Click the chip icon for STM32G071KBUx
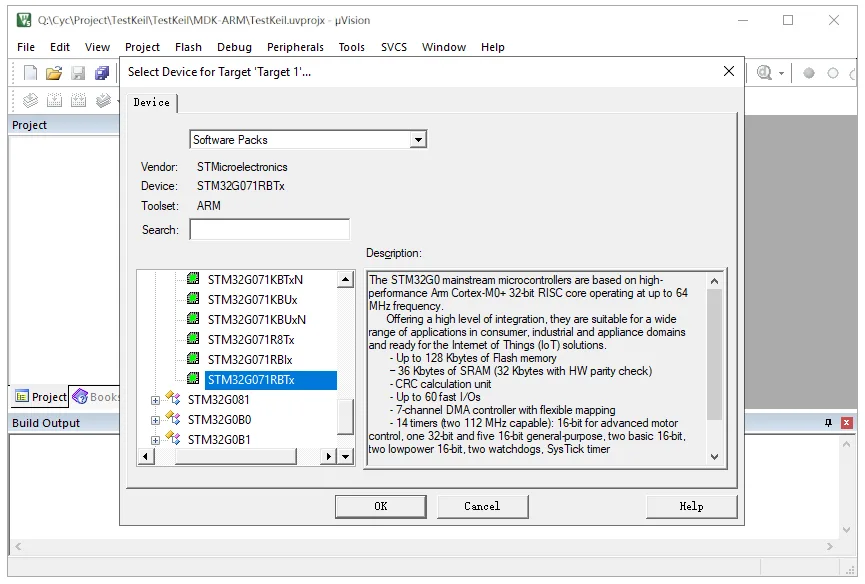The width and height of the screenshot is (865, 584). point(193,298)
